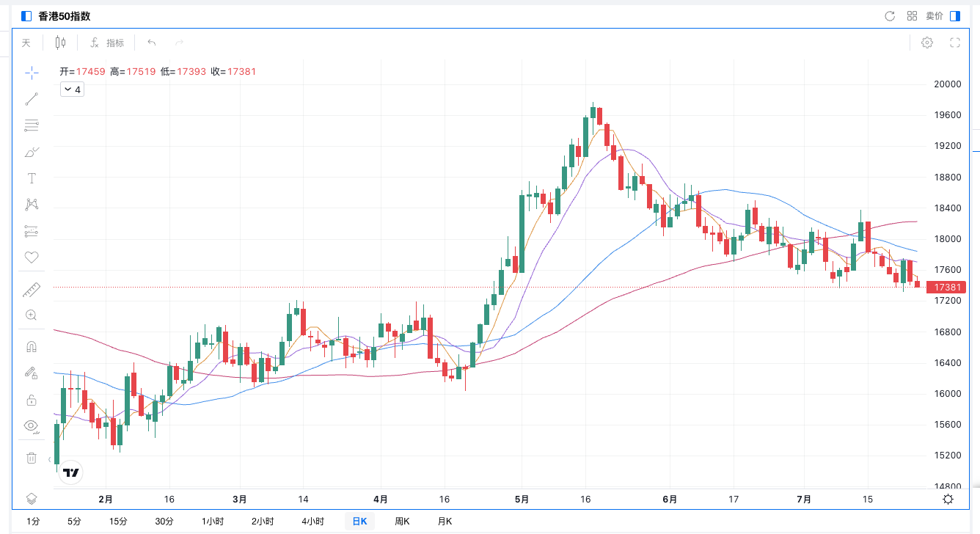The height and width of the screenshot is (534, 980).
Task: Click the 香港50指数 title
Action: 65,16
